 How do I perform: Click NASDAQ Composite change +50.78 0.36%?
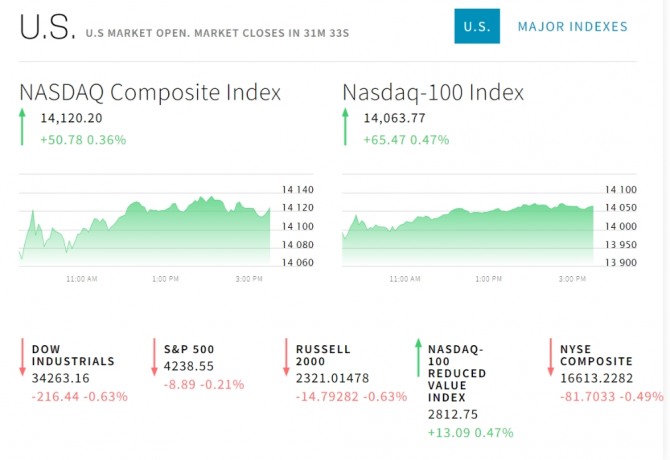pos(83,140)
